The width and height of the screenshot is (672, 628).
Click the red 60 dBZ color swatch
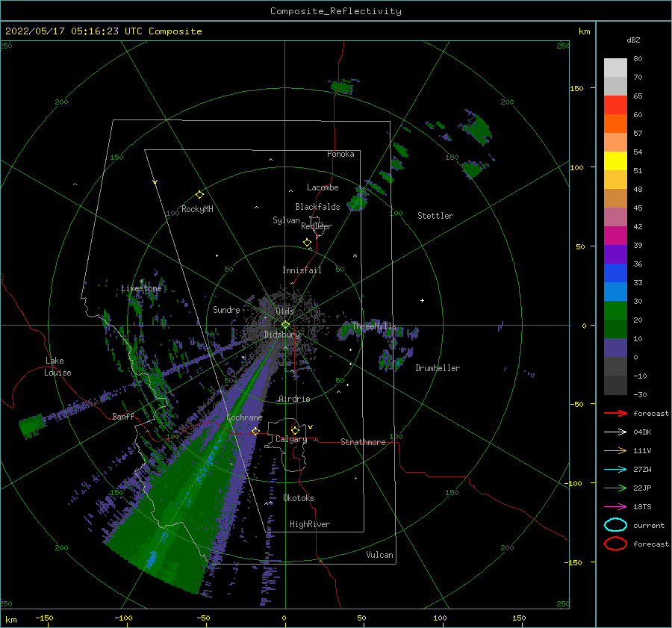(x=615, y=105)
